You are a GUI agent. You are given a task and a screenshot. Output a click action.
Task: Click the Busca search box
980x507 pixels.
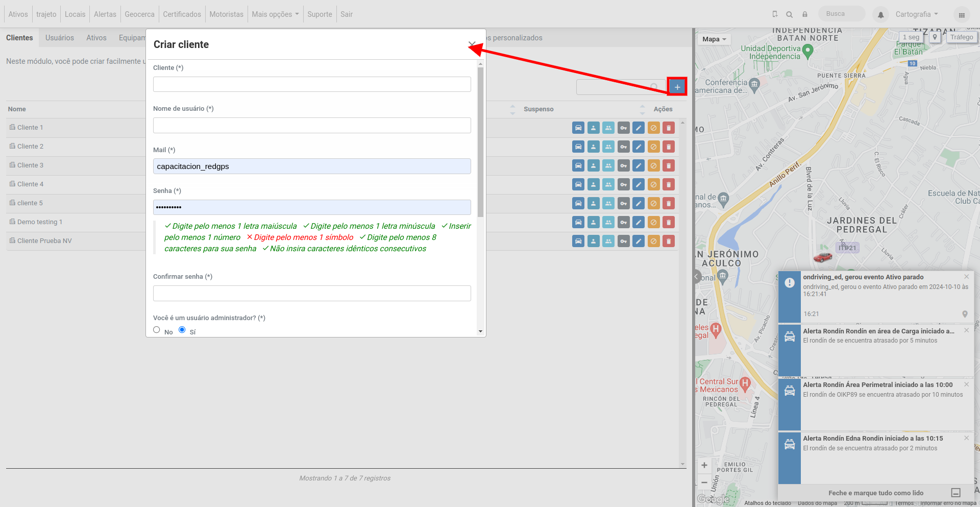(842, 14)
